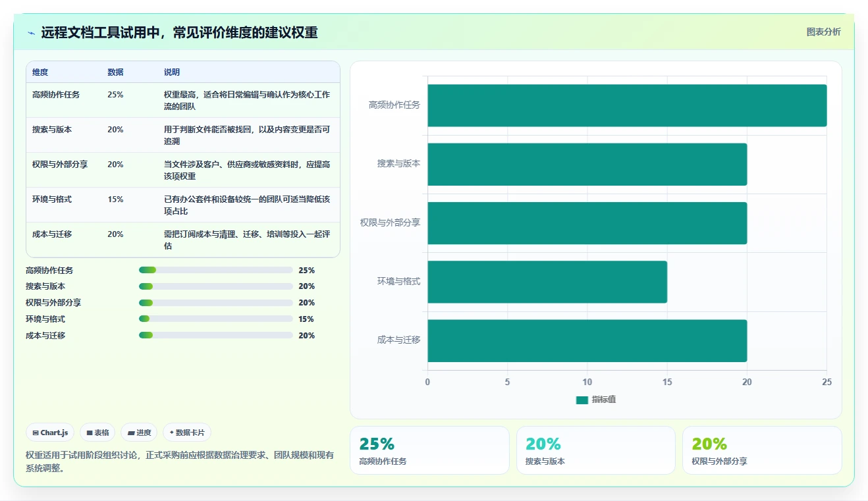Click the 图表分析 label in header
868x501 pixels.
coord(823,32)
